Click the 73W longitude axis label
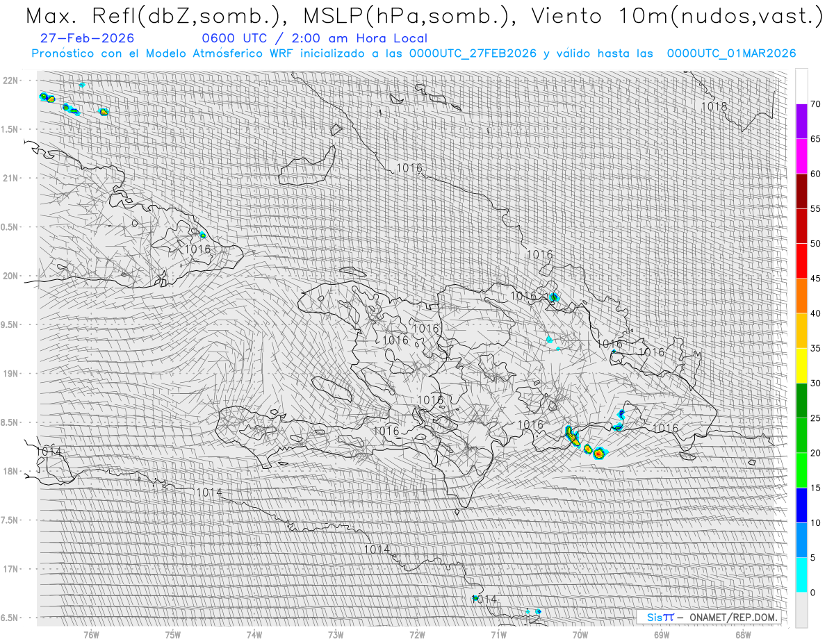The width and height of the screenshot is (834, 644). (x=336, y=634)
